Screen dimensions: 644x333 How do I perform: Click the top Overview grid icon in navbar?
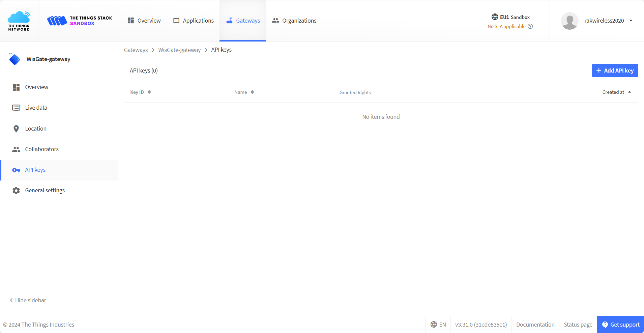point(131,21)
